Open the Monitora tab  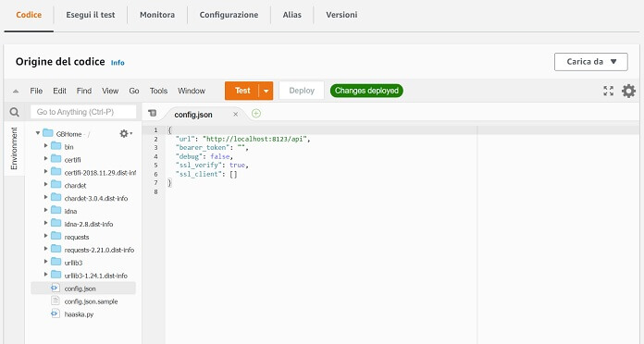coord(157,15)
